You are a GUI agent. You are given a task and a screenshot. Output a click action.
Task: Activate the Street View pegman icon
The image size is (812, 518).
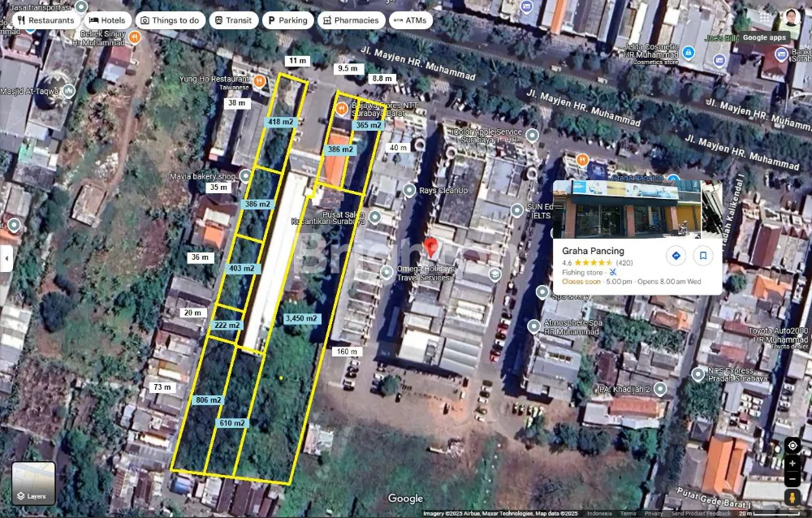tap(793, 498)
